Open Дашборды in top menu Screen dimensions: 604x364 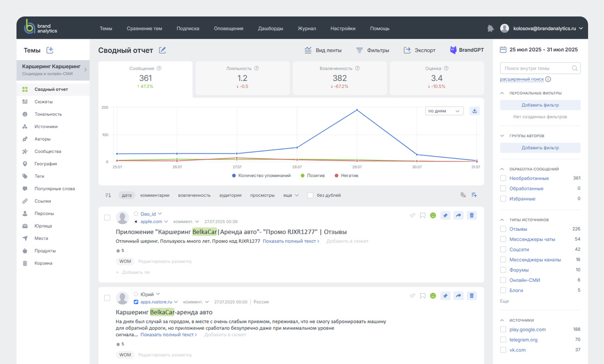pos(270,29)
